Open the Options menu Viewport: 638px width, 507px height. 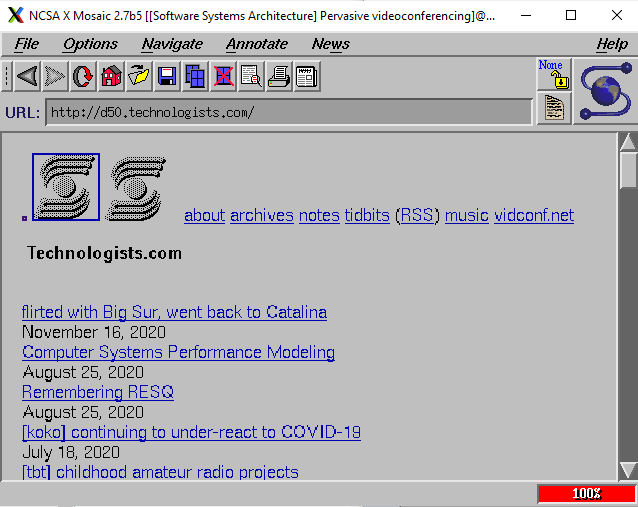90,44
